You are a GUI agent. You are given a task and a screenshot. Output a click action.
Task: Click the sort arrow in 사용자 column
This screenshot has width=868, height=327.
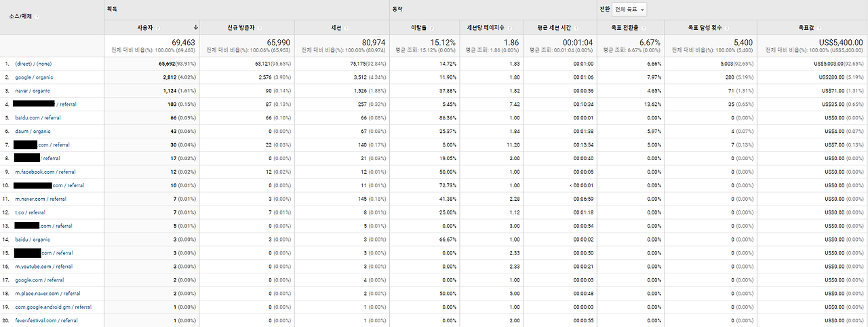(x=195, y=27)
